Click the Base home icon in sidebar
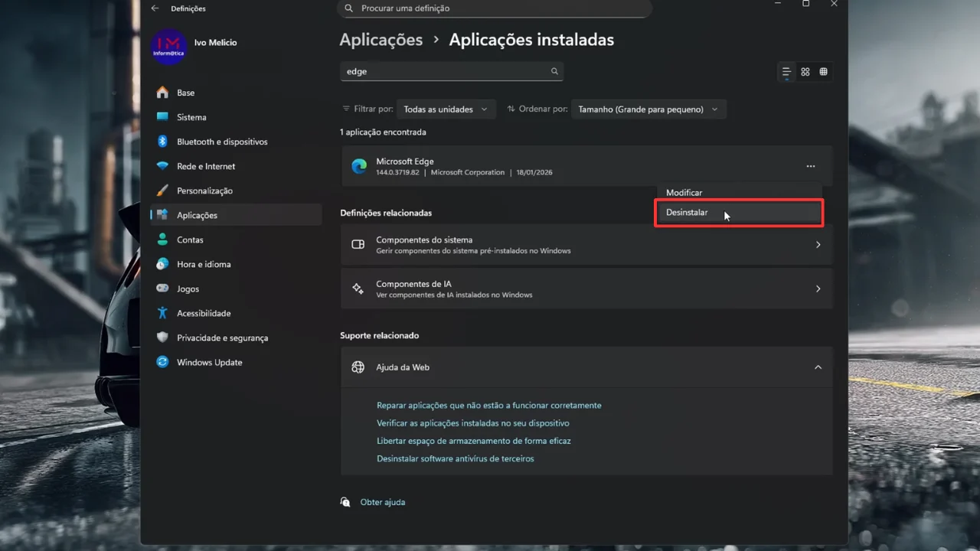This screenshot has width=980, height=551. tap(162, 93)
